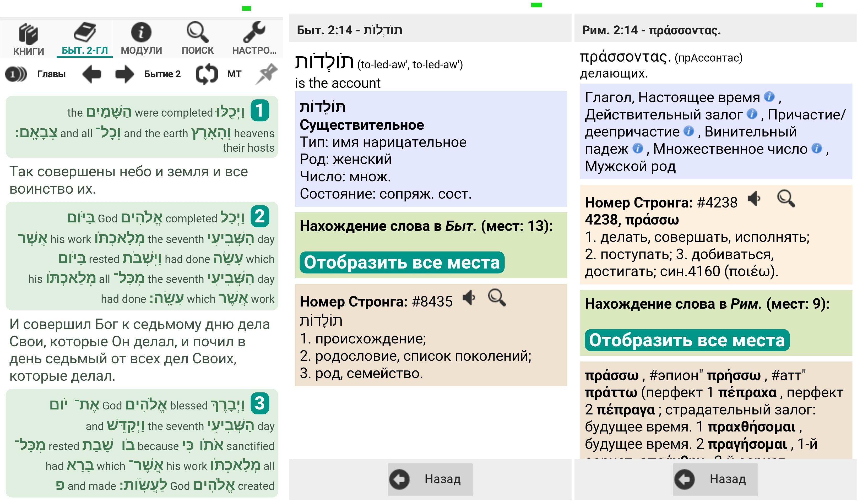Select verse number 2 badge
Screen dimensions: 868x503
pos(260,217)
